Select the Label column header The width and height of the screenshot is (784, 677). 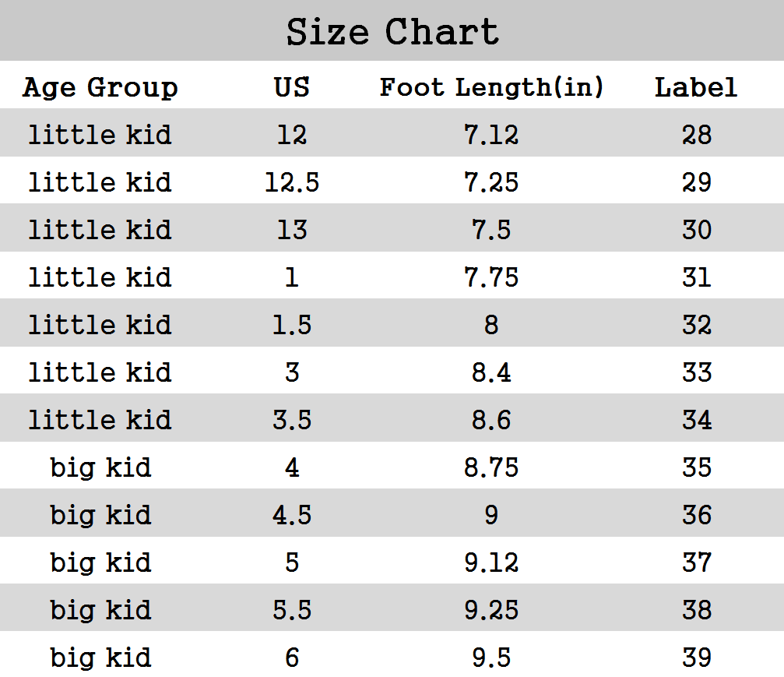[x=696, y=86]
